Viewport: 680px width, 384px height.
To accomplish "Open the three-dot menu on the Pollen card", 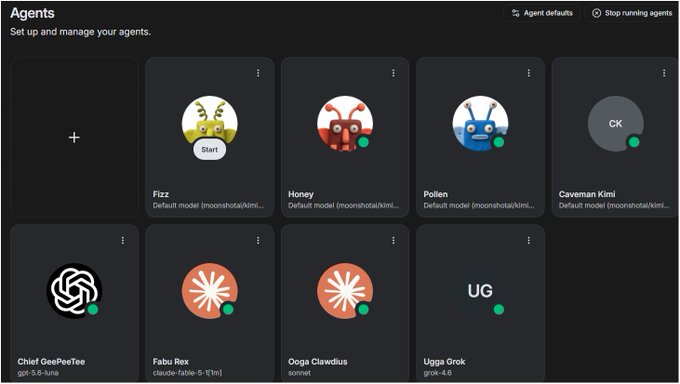I will 529,73.
